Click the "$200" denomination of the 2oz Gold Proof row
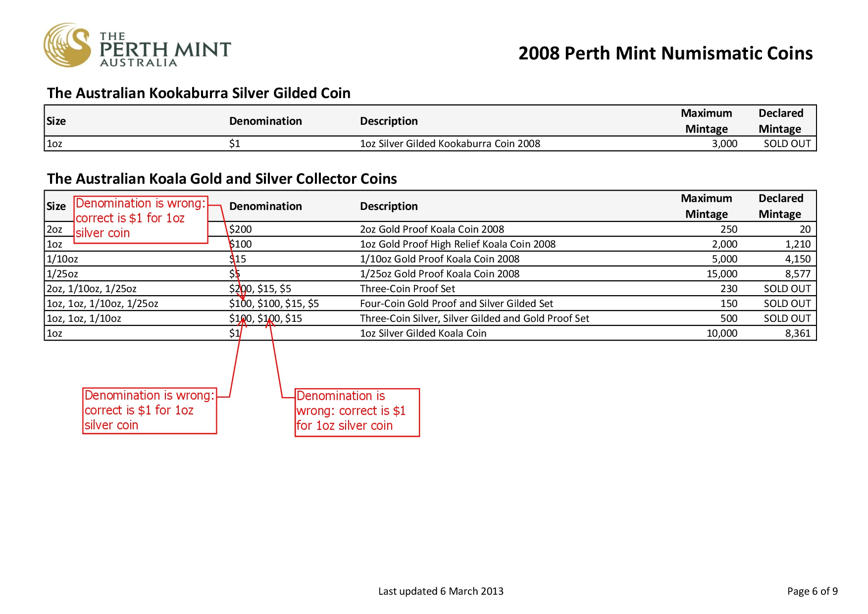This screenshot has width=868, height=614. 241,229
